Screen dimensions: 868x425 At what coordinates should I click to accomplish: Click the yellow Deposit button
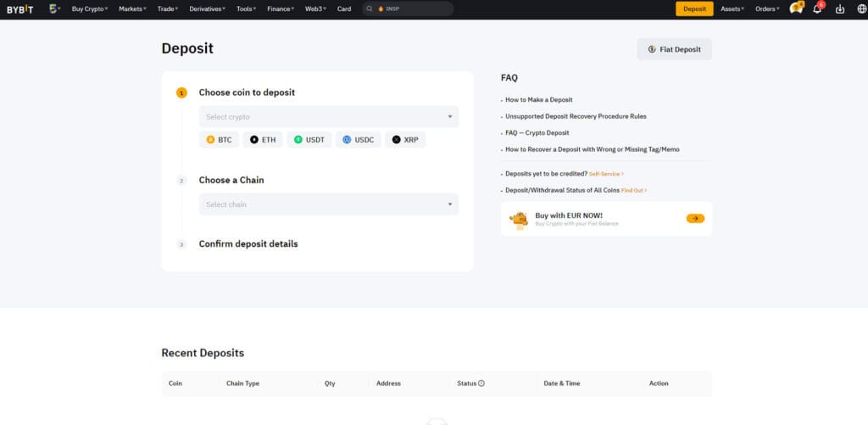[x=694, y=8]
